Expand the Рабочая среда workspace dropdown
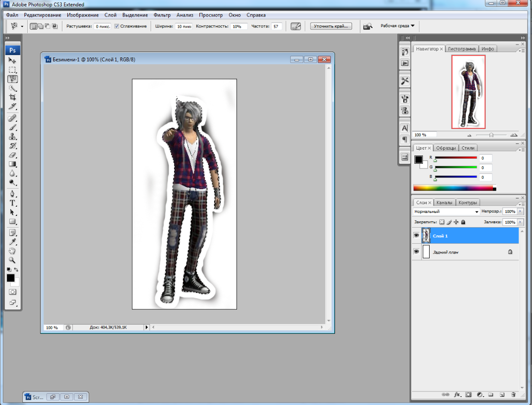The width and height of the screenshot is (532, 405). point(397,26)
